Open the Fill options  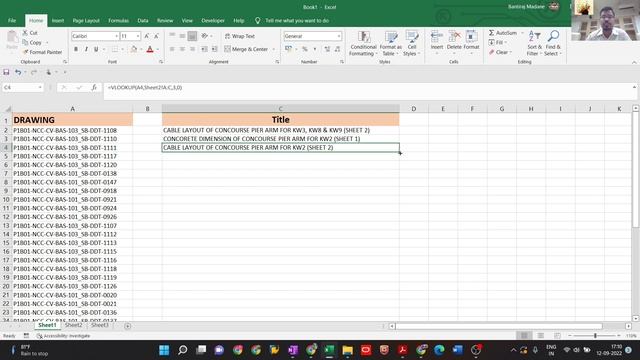497,42
